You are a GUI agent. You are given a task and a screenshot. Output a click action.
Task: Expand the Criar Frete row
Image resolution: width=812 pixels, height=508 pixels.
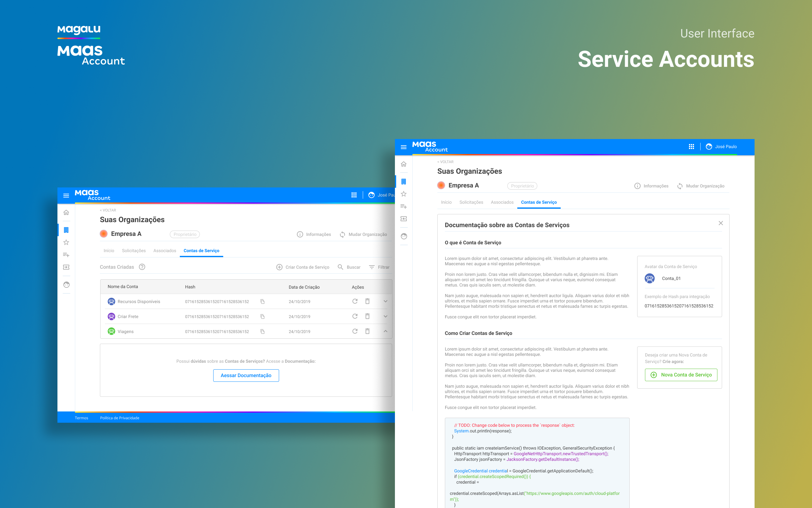click(385, 316)
